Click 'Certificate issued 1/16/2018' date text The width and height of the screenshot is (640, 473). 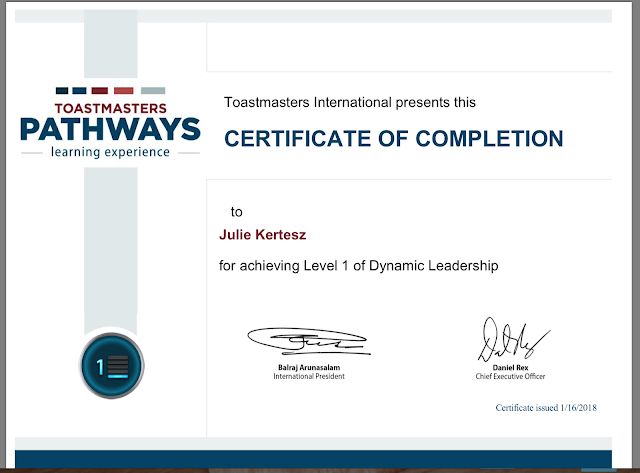click(546, 408)
